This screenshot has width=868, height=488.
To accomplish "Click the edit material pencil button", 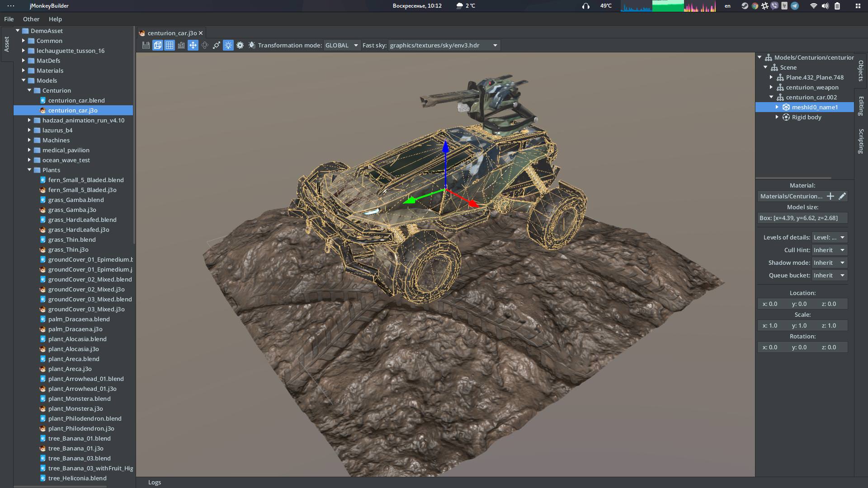I will pos(842,196).
